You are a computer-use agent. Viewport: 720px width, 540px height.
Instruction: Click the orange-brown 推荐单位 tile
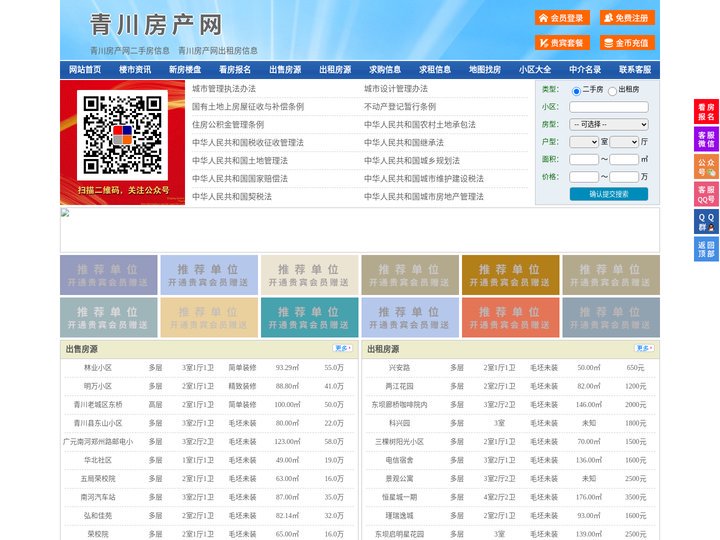click(x=511, y=275)
